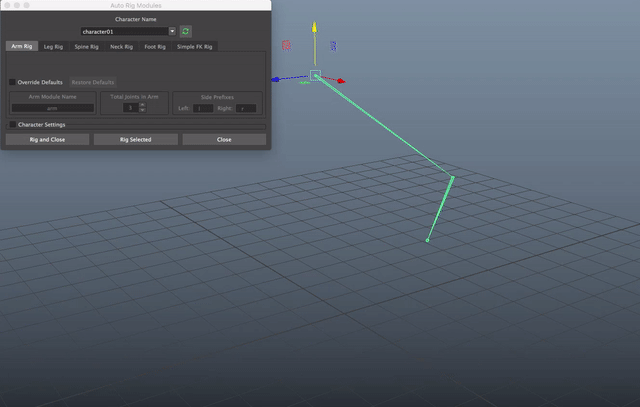Open the Spine Rig tab
The image size is (640, 407).
pyautogui.click(x=87, y=47)
